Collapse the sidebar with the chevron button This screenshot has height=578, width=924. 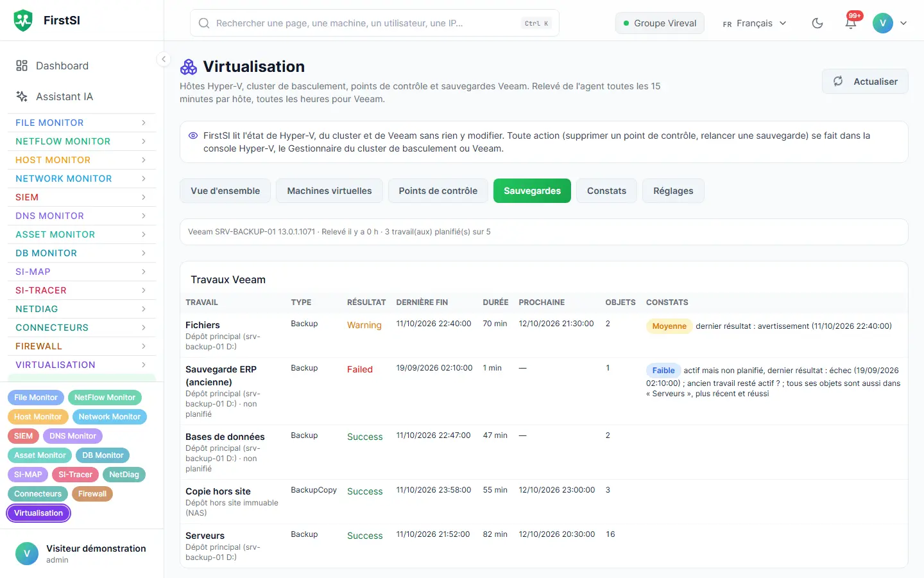tap(164, 59)
